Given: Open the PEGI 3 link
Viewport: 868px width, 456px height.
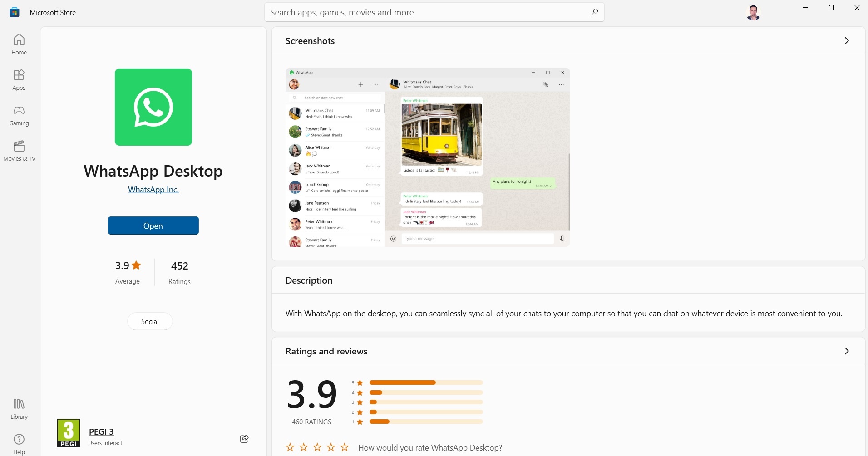Looking at the screenshot, I should 101,432.
